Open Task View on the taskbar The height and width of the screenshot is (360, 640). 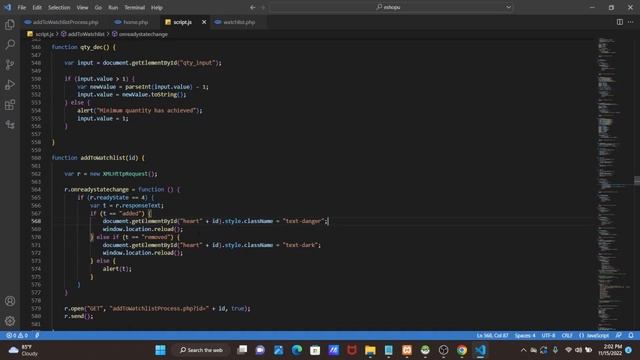[242, 350]
